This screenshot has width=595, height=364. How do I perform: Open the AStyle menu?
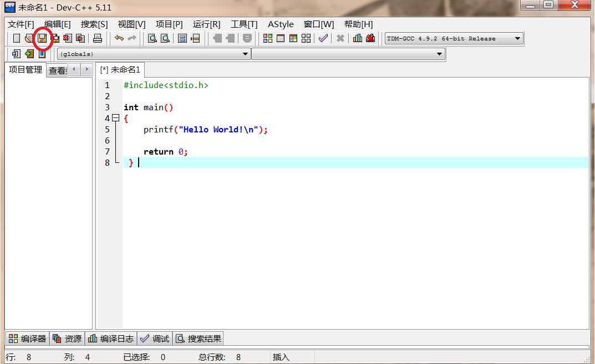(281, 24)
